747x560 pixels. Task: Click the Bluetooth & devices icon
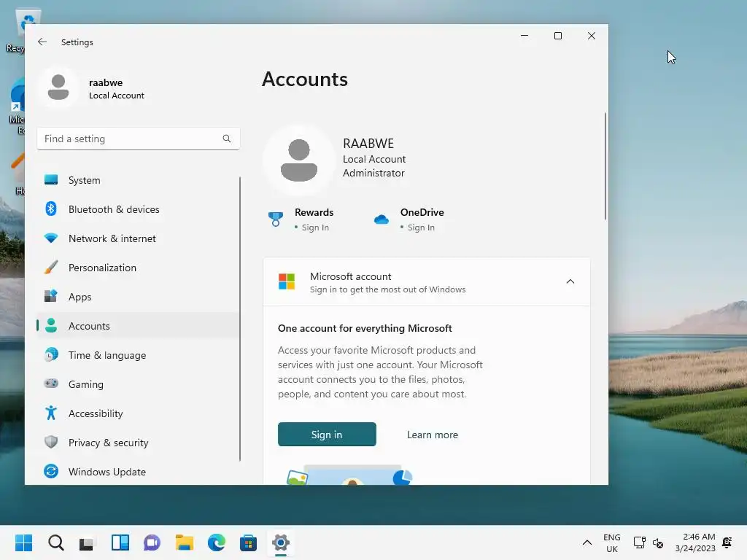pos(51,209)
